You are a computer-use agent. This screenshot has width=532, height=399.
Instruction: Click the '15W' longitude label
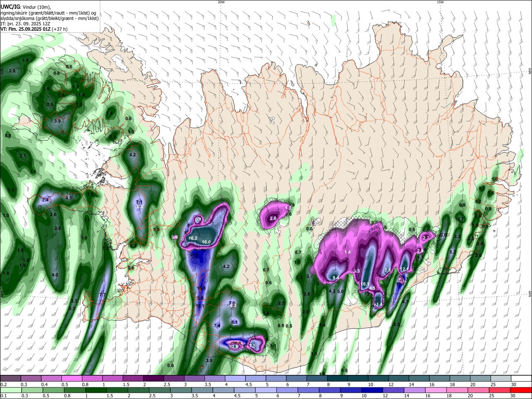pos(440,2)
